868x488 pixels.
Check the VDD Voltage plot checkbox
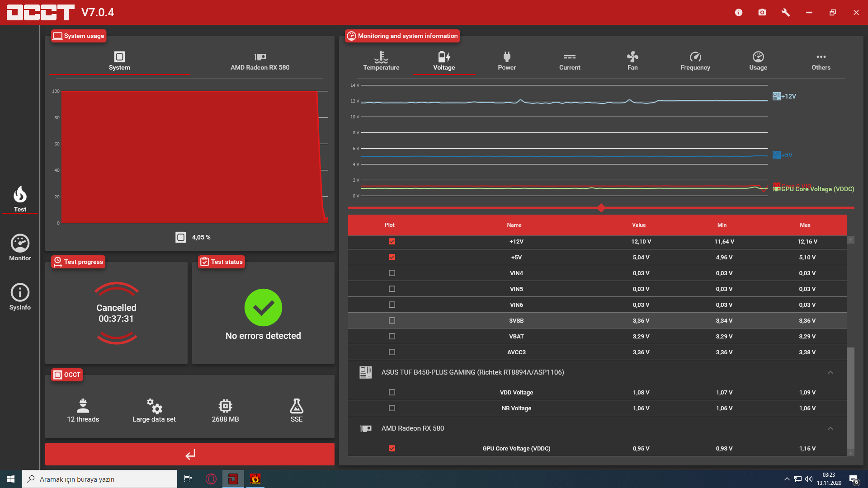point(392,392)
